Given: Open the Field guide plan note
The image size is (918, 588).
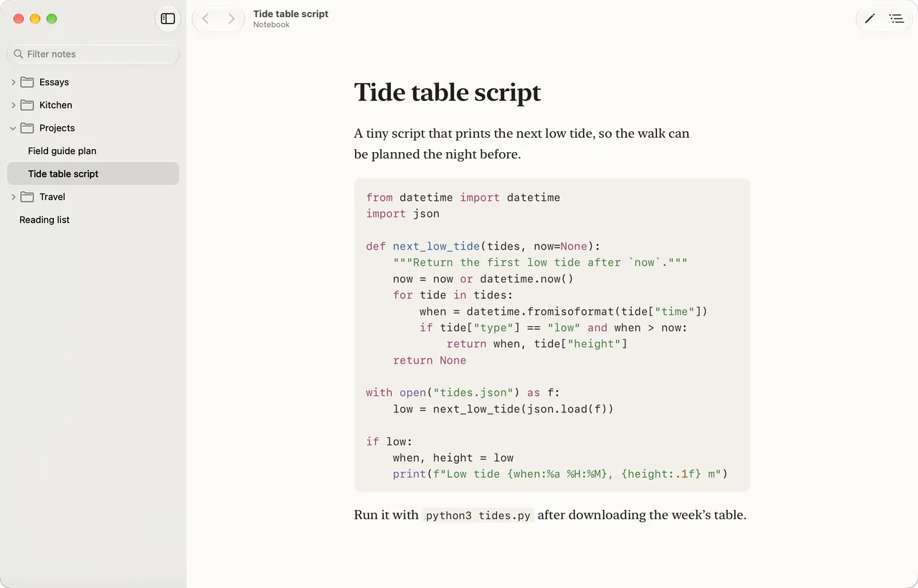Looking at the screenshot, I should 93,151.
